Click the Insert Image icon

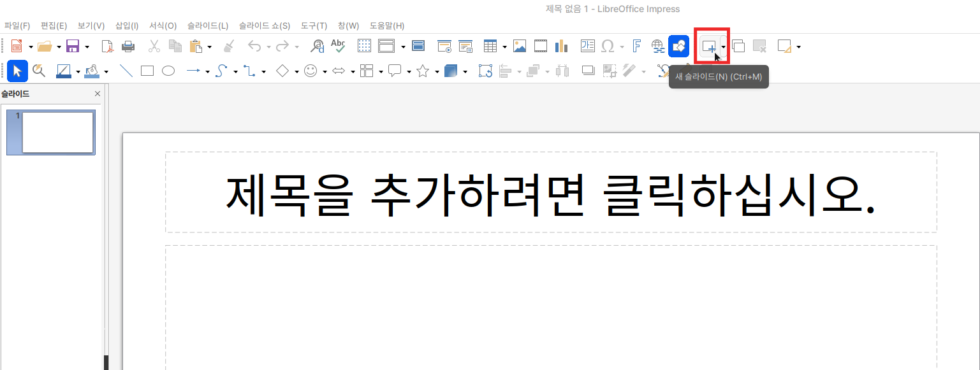pyautogui.click(x=520, y=46)
